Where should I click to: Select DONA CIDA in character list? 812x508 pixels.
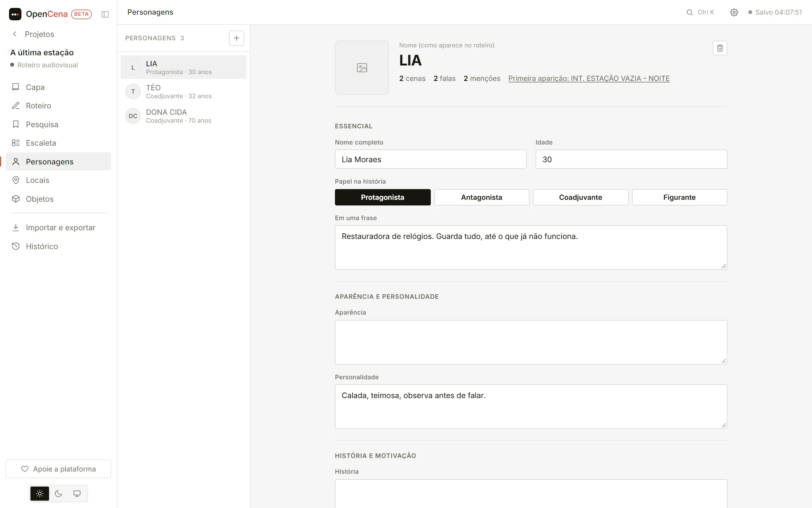coord(183,116)
